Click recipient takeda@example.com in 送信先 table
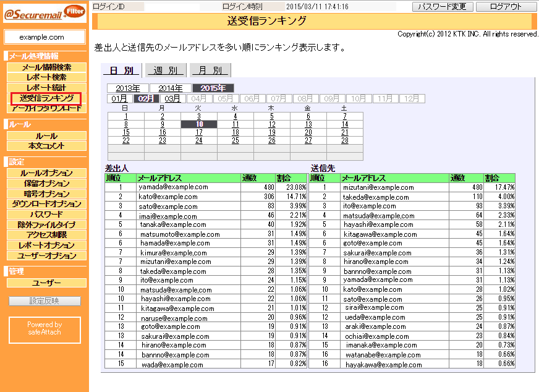539x392 pixels. pyautogui.click(x=376, y=197)
